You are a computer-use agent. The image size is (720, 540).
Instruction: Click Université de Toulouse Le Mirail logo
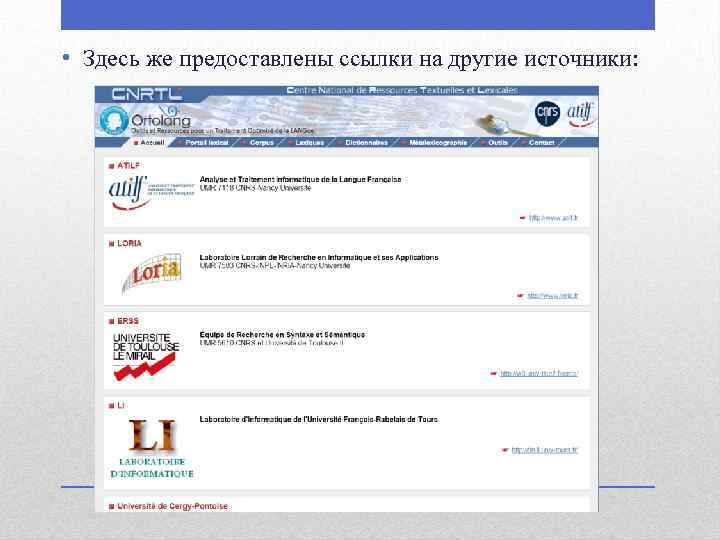146,356
